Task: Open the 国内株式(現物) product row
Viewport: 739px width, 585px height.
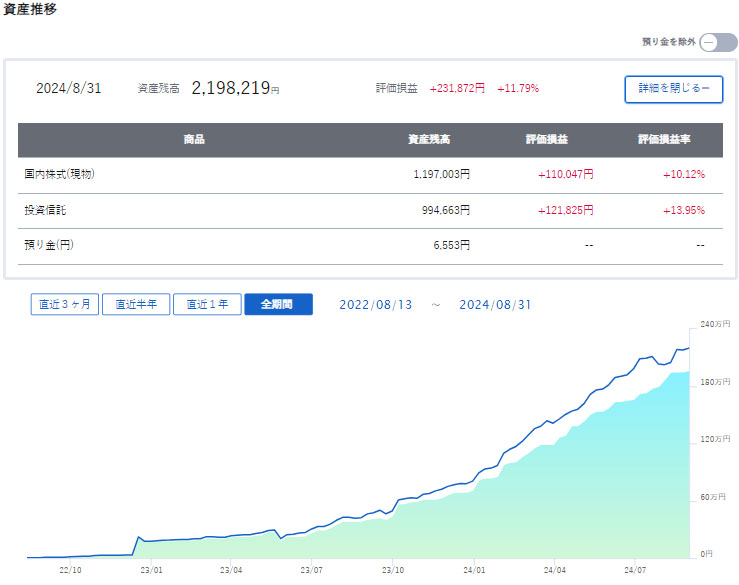Action: (60, 174)
